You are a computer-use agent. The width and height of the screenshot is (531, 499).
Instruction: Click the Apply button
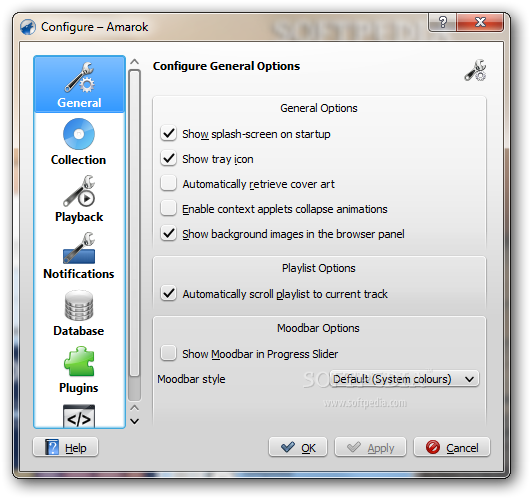(370, 448)
